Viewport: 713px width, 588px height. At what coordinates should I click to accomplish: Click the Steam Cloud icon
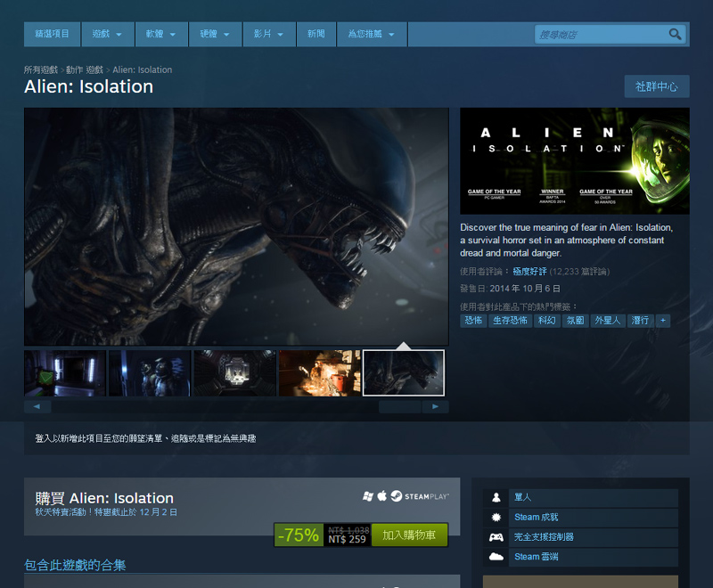click(x=496, y=557)
